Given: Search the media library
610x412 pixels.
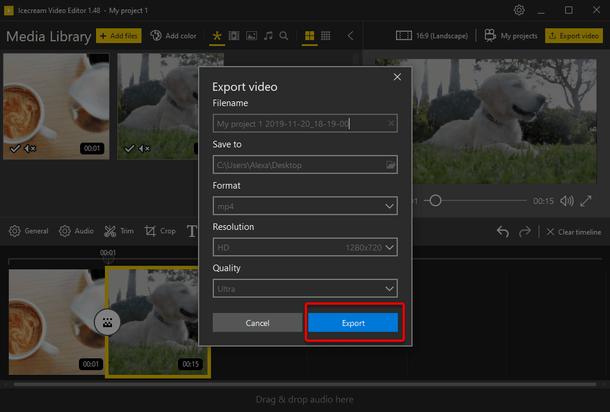Looking at the screenshot, I should click(x=284, y=36).
